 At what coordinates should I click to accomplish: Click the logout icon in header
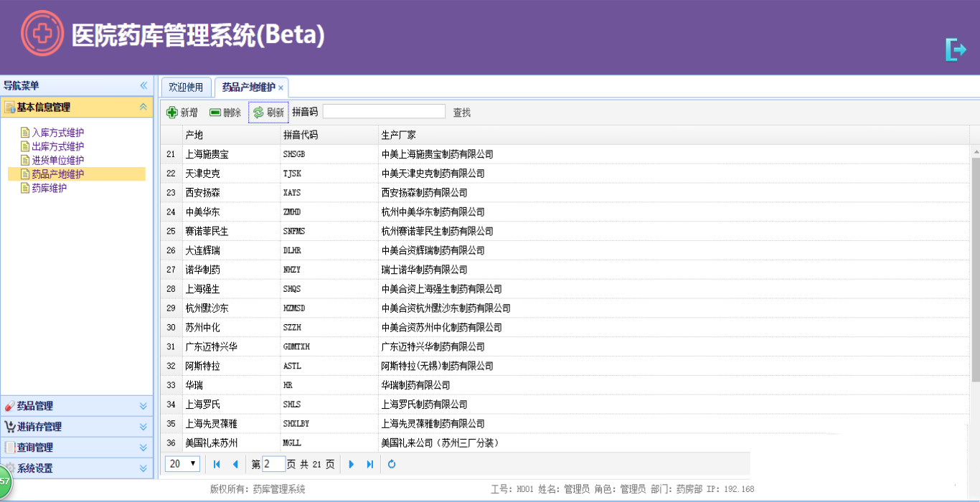(x=956, y=49)
